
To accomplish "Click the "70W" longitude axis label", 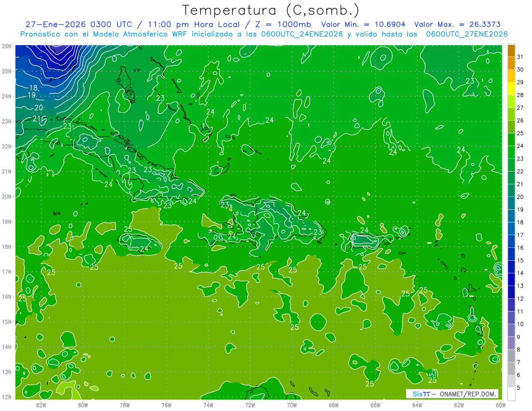I will pos(292,404).
